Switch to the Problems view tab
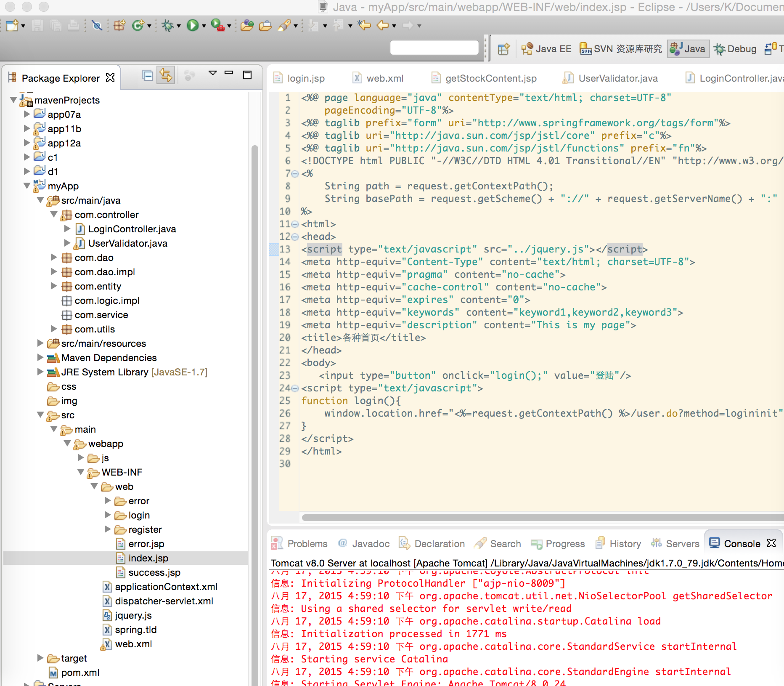 [299, 544]
